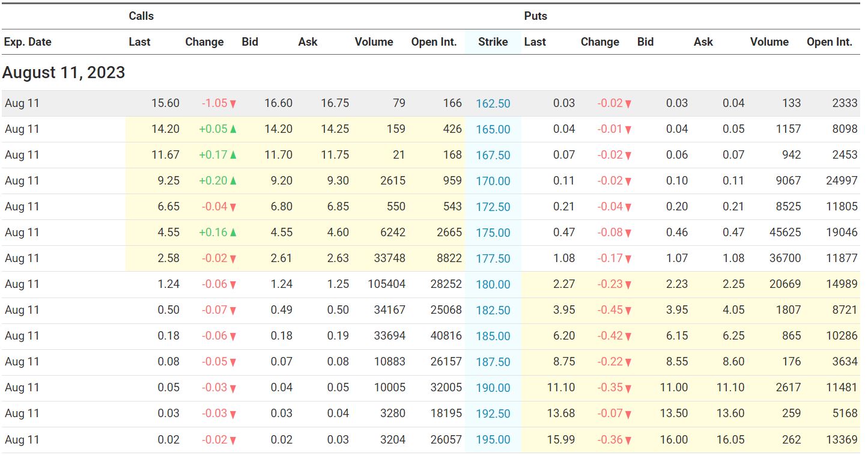The width and height of the screenshot is (868, 455).
Task: Select the 170.00 strike link
Action: pos(493,181)
